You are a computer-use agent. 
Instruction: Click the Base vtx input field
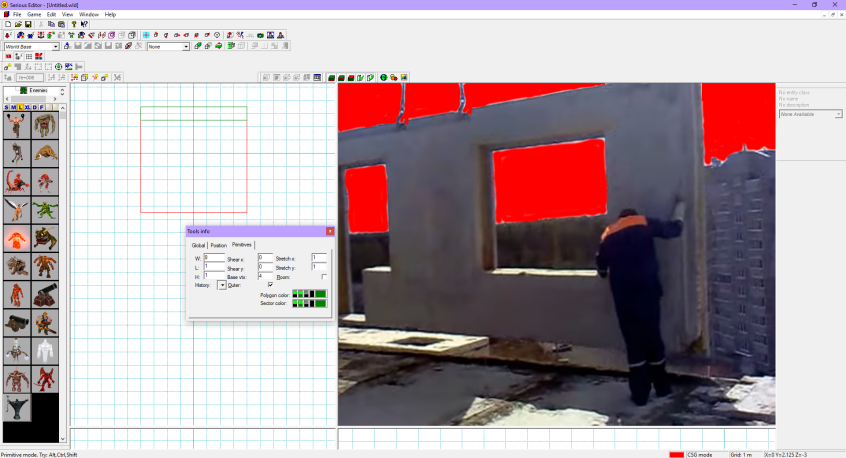click(265, 276)
